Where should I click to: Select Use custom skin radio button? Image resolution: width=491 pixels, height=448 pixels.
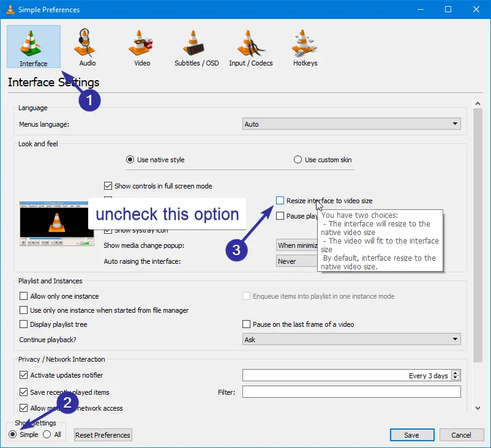[299, 160]
